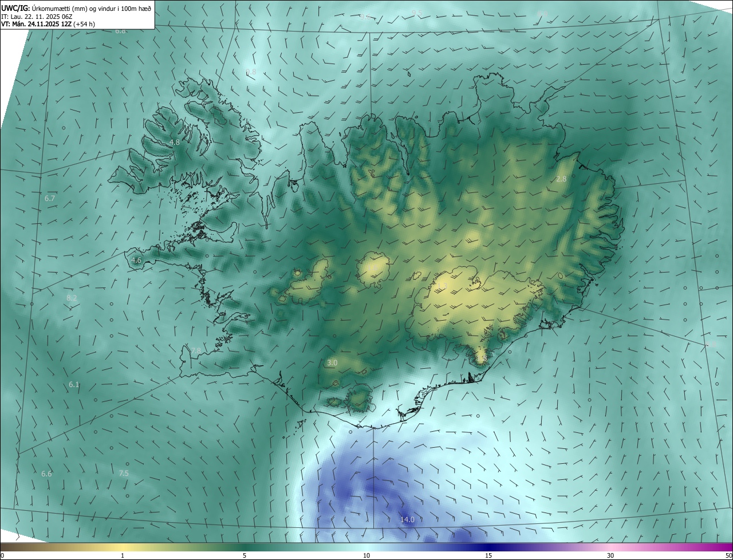This screenshot has width=733, height=560.
Task: Click the 0 label on the color scale
Action: click(2, 555)
